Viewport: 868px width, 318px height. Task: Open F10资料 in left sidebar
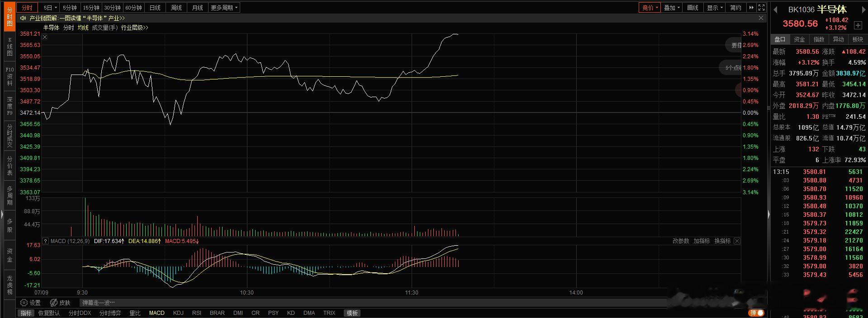tap(10, 76)
